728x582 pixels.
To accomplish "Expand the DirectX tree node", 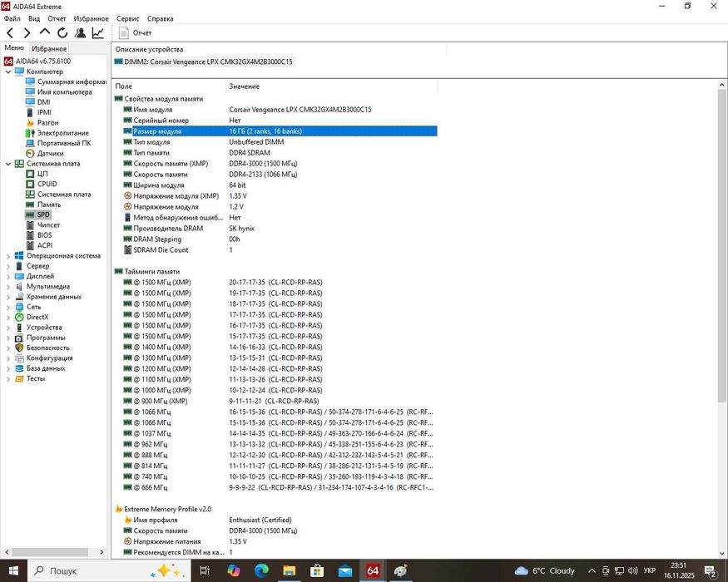I will [7, 318].
